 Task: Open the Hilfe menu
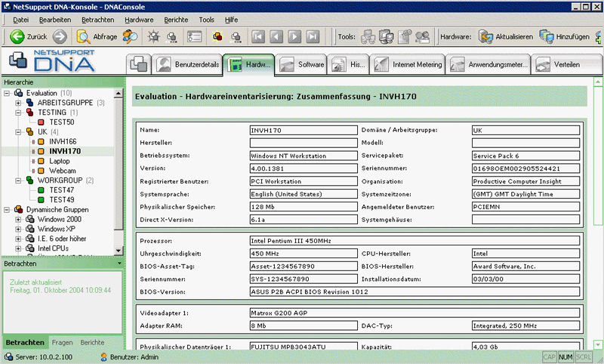click(x=231, y=20)
